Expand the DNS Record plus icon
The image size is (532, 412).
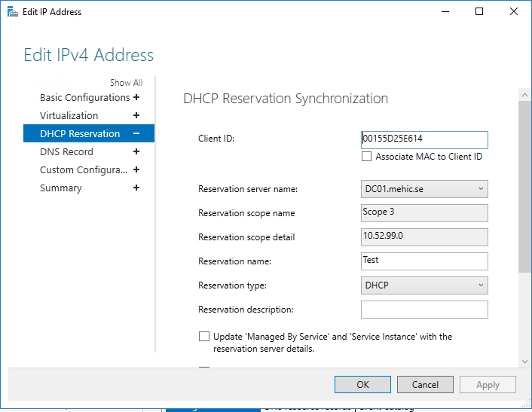click(136, 151)
